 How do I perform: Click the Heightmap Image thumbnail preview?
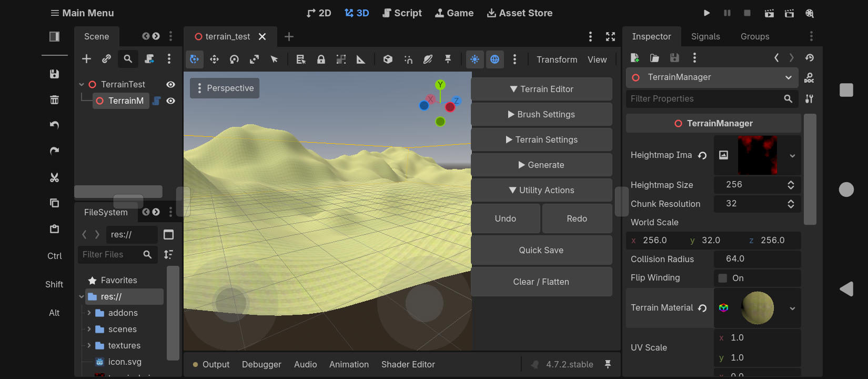pos(758,155)
